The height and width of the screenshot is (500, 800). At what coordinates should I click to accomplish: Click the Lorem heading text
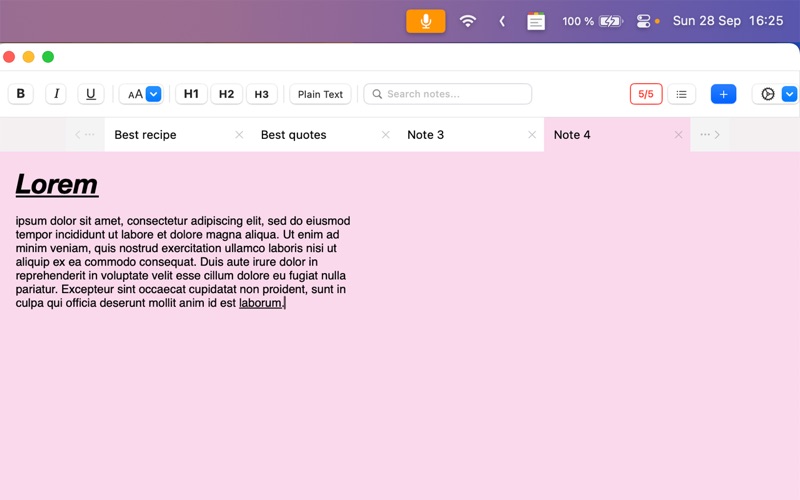click(x=57, y=184)
